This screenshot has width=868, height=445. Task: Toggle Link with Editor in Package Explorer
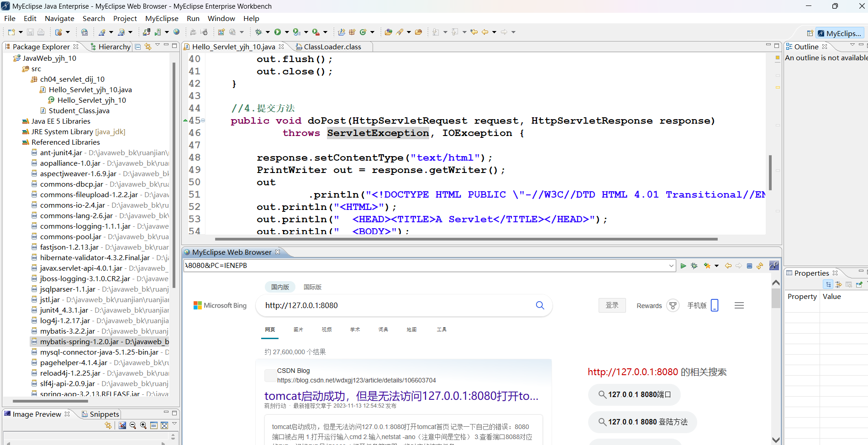coord(147,47)
